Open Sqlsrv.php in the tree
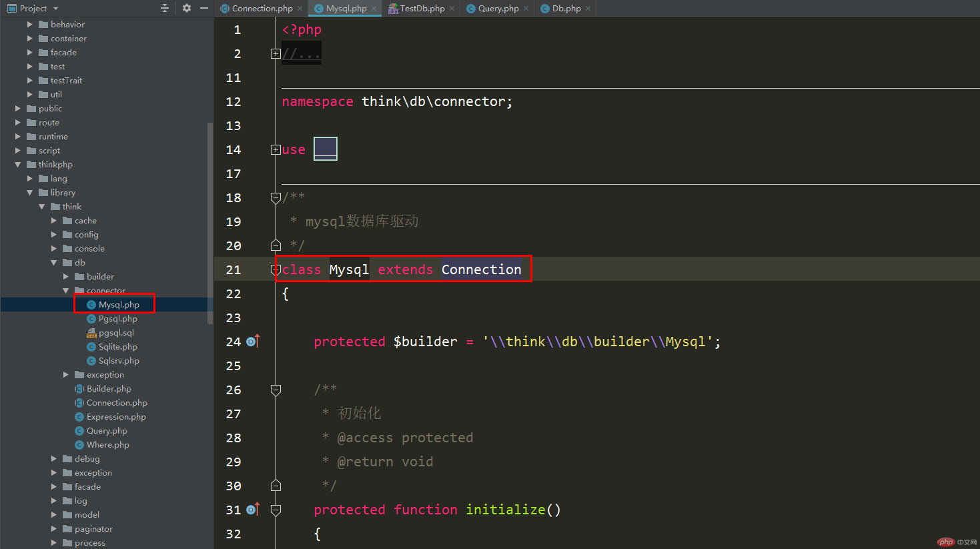980x549 pixels. [119, 361]
